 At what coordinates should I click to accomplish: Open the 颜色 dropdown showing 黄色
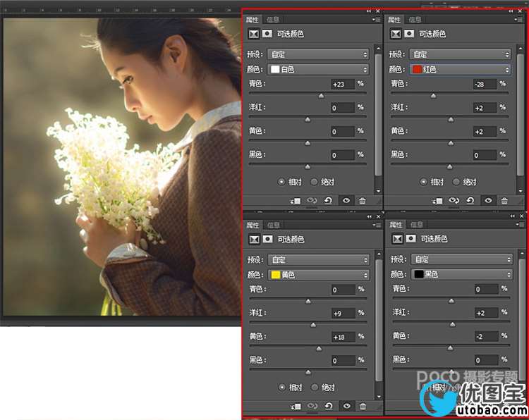pyautogui.click(x=319, y=275)
